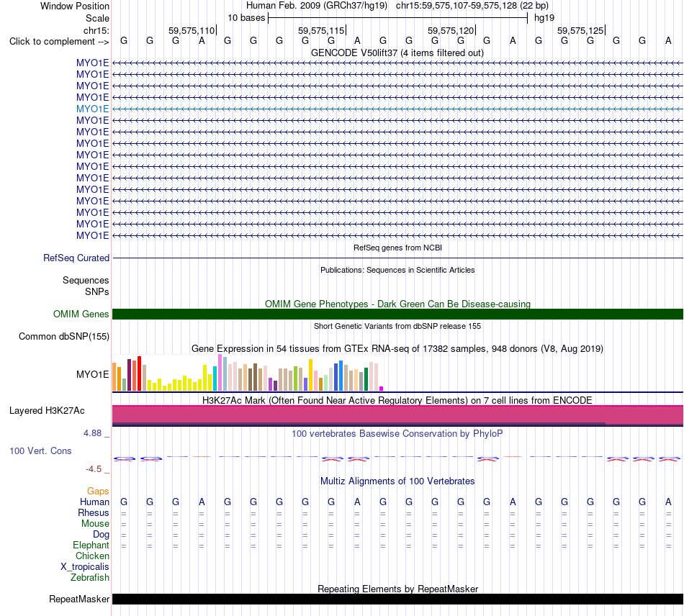Click the Layered H3K27Ac label
The height and width of the screenshot is (616, 684).
(x=47, y=411)
